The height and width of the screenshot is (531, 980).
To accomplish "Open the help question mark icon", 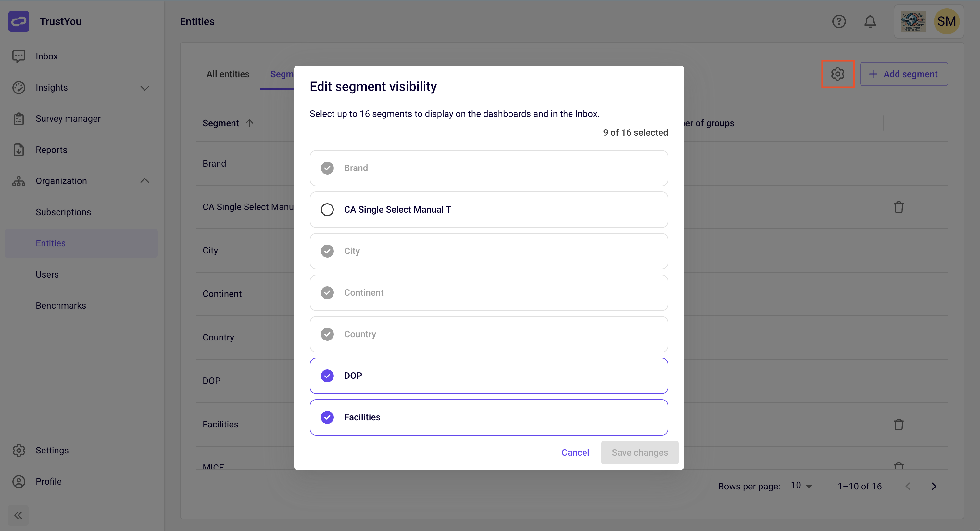I will click(838, 21).
